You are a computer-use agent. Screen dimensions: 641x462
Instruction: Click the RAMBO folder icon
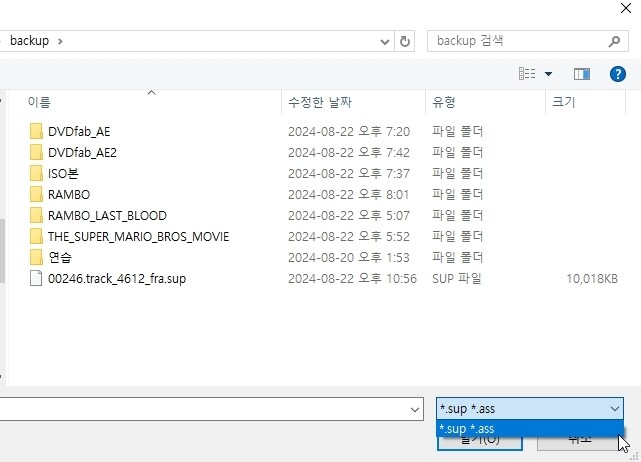[x=36, y=195]
